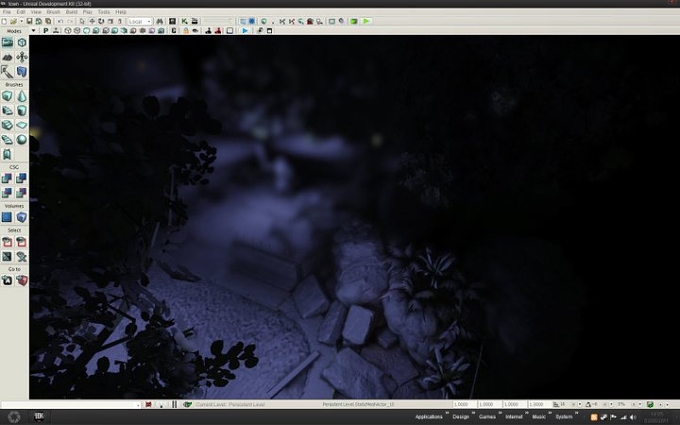680x425 pixels.
Task: Select the rotate widget mode icon
Action: click(x=101, y=21)
